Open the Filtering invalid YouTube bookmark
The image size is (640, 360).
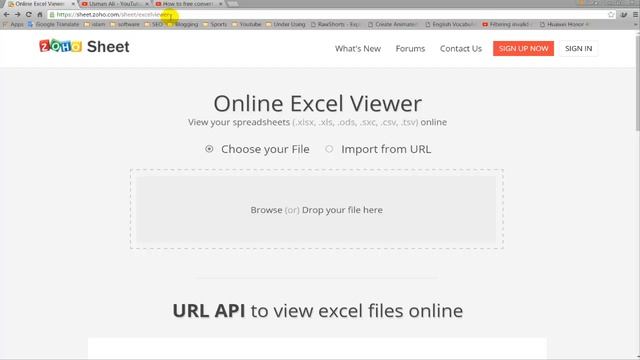coord(506,24)
